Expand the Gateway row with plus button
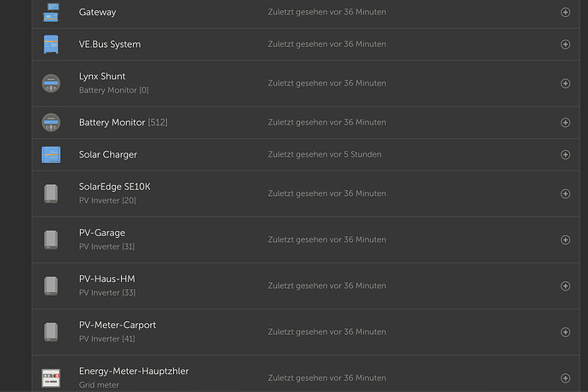The width and height of the screenshot is (588, 392). click(566, 12)
